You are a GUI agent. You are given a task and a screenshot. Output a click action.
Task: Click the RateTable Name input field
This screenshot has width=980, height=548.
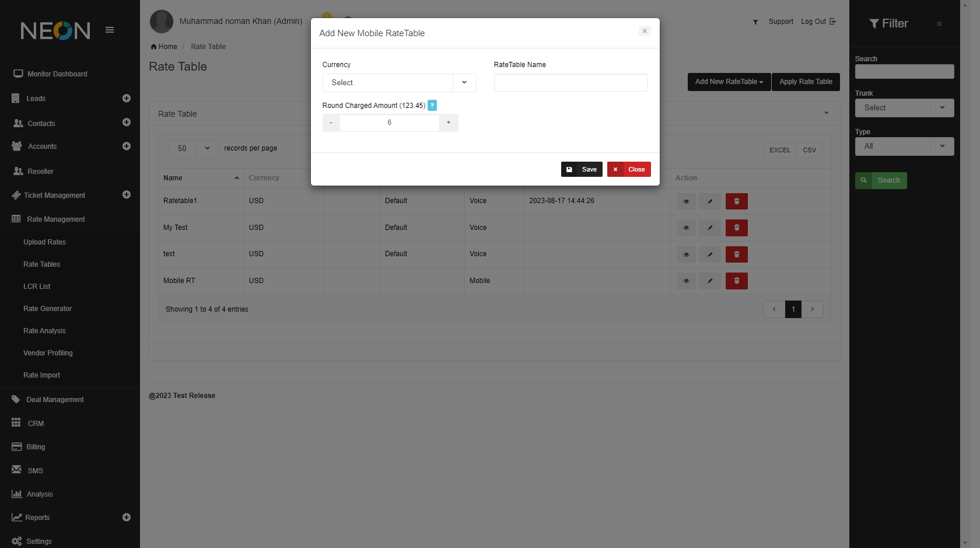click(570, 83)
